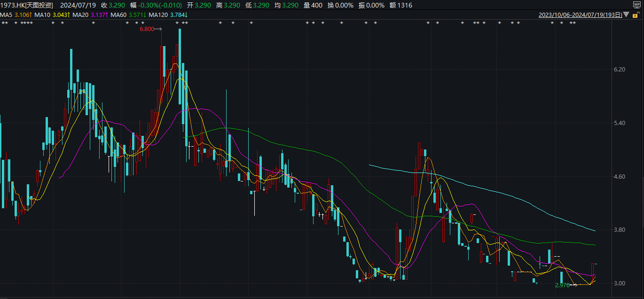Click the MA60 green down-arrow value 3.571

pyautogui.click(x=137, y=15)
